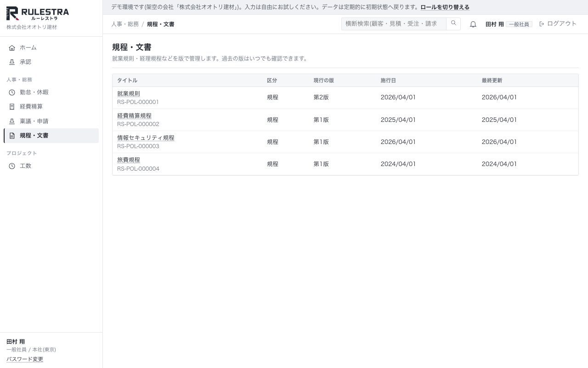Screen dimensions: 588x368
Task: Open the 旅費規程 document link
Action: click(129, 160)
